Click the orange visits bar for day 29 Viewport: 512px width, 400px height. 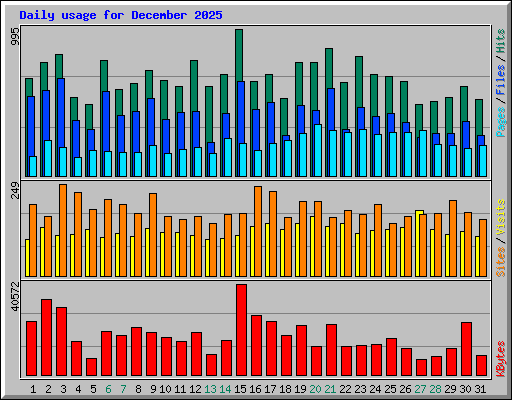[453, 238]
